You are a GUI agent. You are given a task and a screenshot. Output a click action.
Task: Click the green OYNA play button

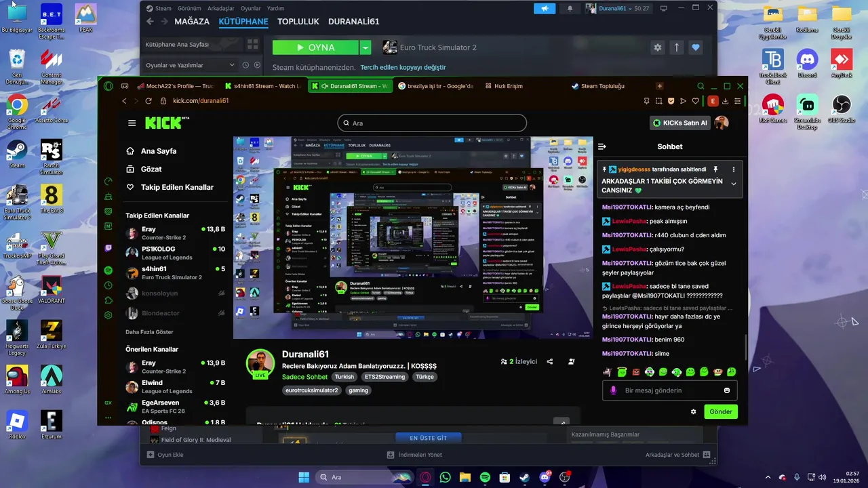(x=315, y=47)
